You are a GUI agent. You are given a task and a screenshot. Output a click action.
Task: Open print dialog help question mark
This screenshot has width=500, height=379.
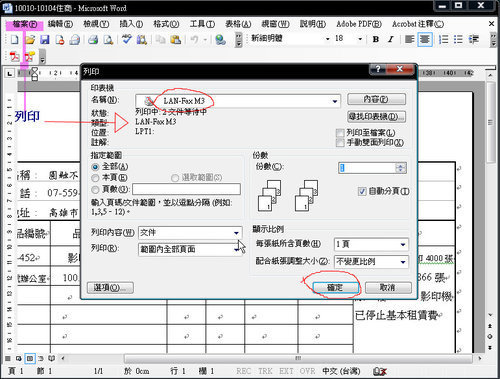378,69
